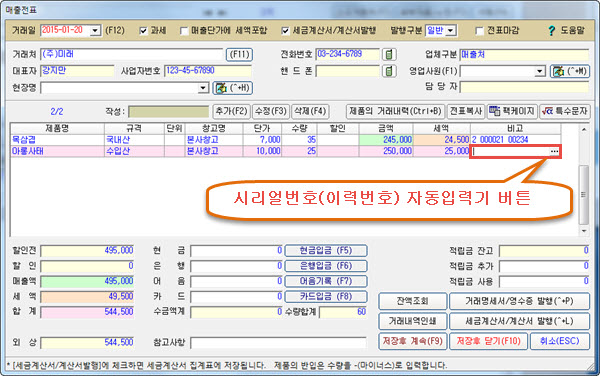Image resolution: width=600 pixels, height=376 pixels.
Task: Click the 수입산 spec cell
Action: (x=134, y=151)
